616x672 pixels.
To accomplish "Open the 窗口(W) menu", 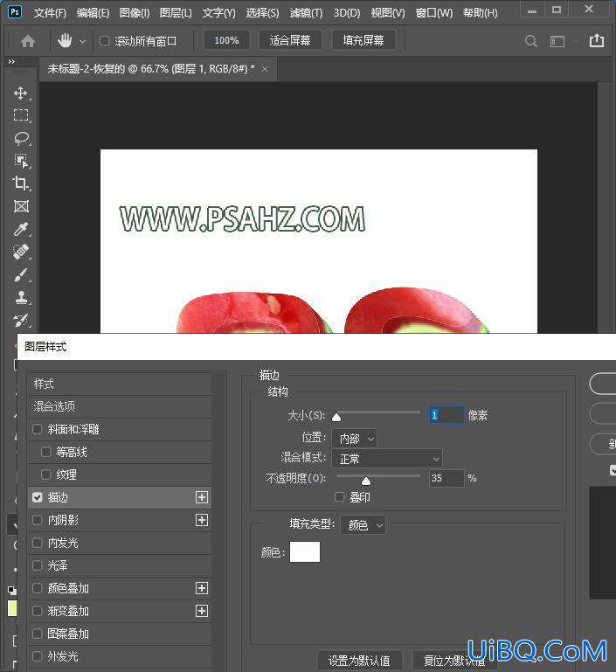I will pyautogui.click(x=434, y=13).
